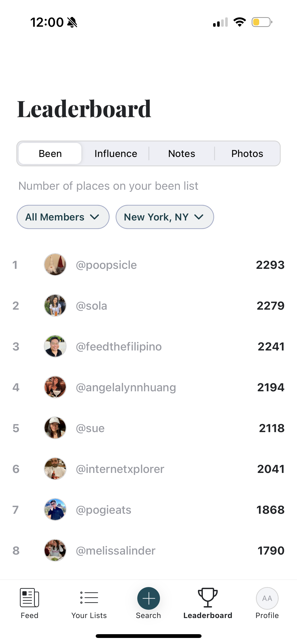Image resolution: width=297 pixels, height=644 pixels.
Task: Expand the All Members dropdown
Action: click(x=63, y=217)
